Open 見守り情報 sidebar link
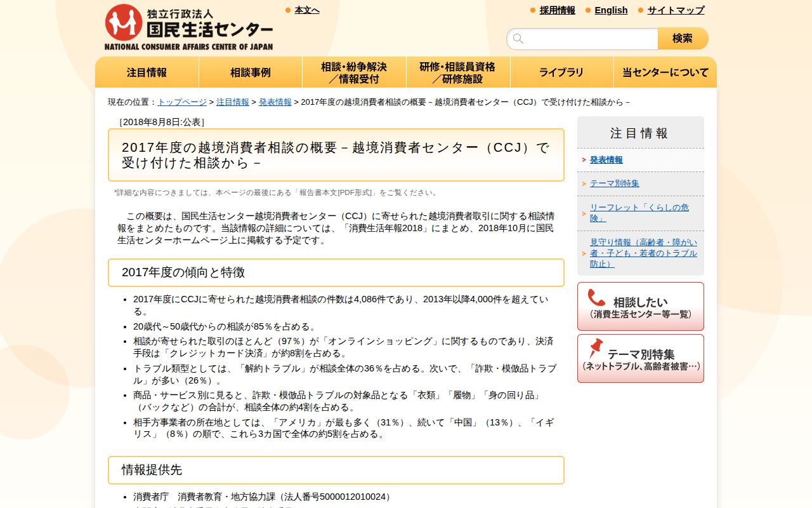 [x=643, y=253]
